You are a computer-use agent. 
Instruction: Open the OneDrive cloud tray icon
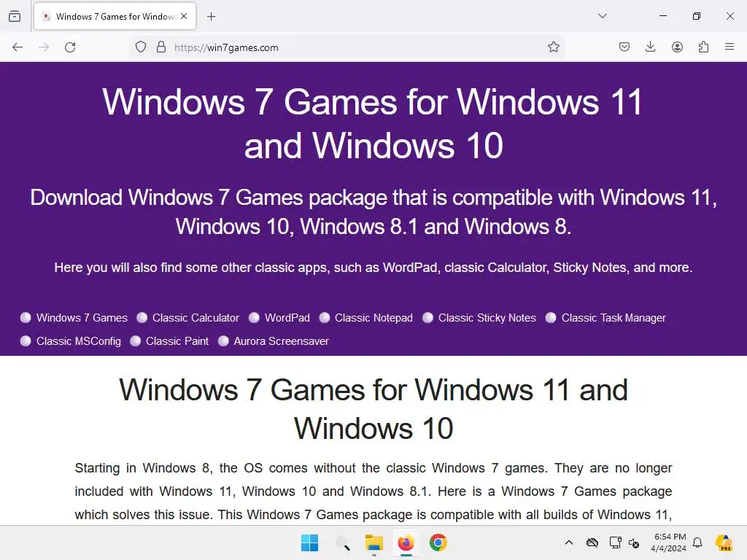tap(592, 542)
